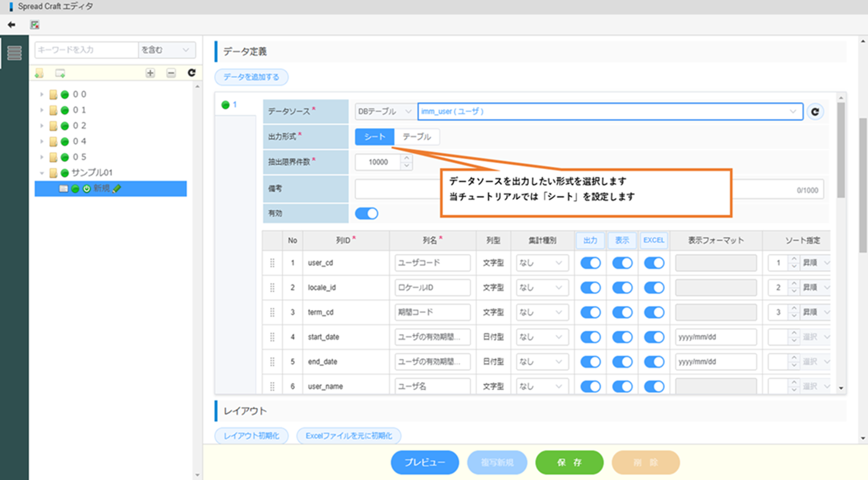This screenshot has height=480, width=868.
Task: Open the hamburger menu in the dark sidebar
Action: pyautogui.click(x=15, y=53)
